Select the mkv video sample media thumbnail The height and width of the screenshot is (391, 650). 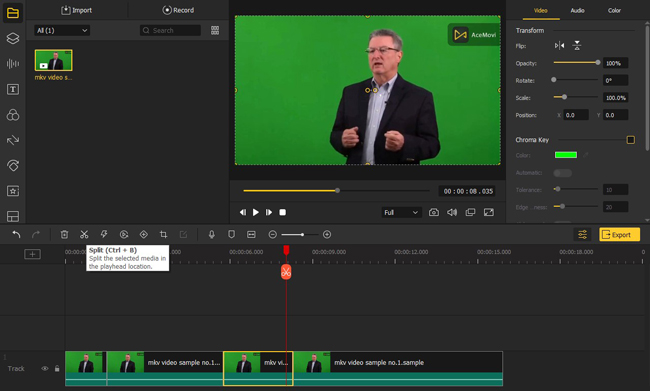pos(53,61)
